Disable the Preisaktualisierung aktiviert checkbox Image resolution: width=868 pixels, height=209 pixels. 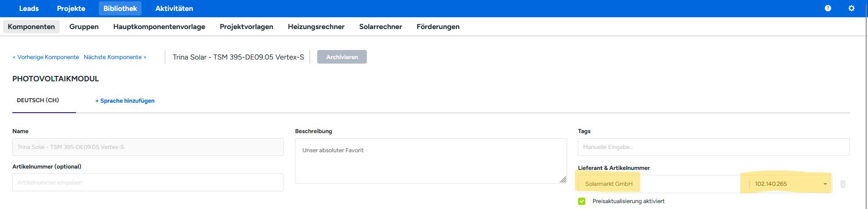pyautogui.click(x=582, y=201)
